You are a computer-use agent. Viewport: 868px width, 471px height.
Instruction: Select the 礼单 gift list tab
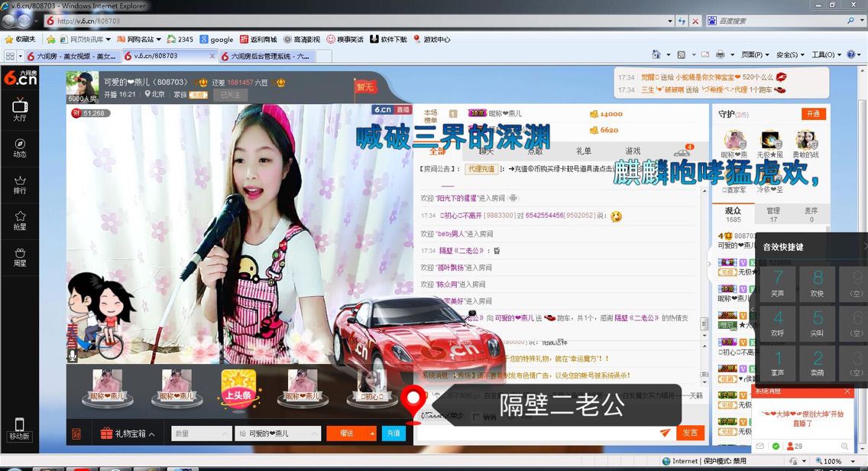coord(584,151)
